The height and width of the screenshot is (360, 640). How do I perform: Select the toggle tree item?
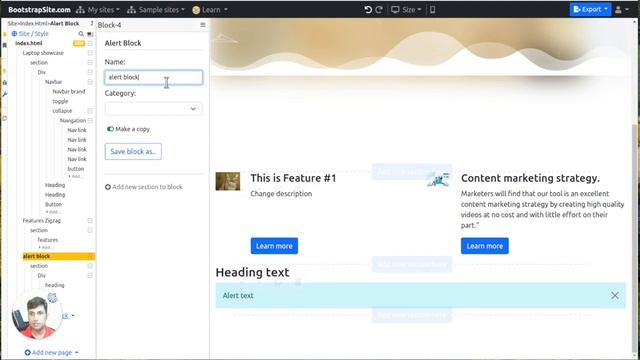click(60, 101)
